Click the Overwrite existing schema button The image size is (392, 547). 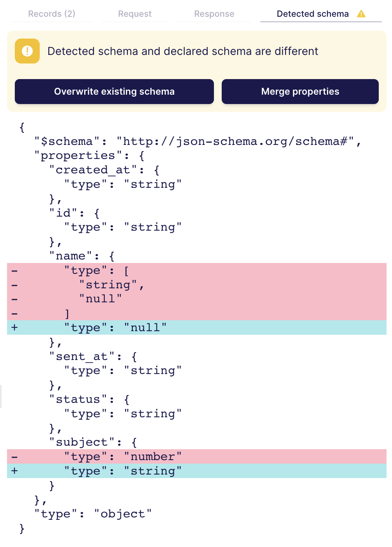(114, 92)
